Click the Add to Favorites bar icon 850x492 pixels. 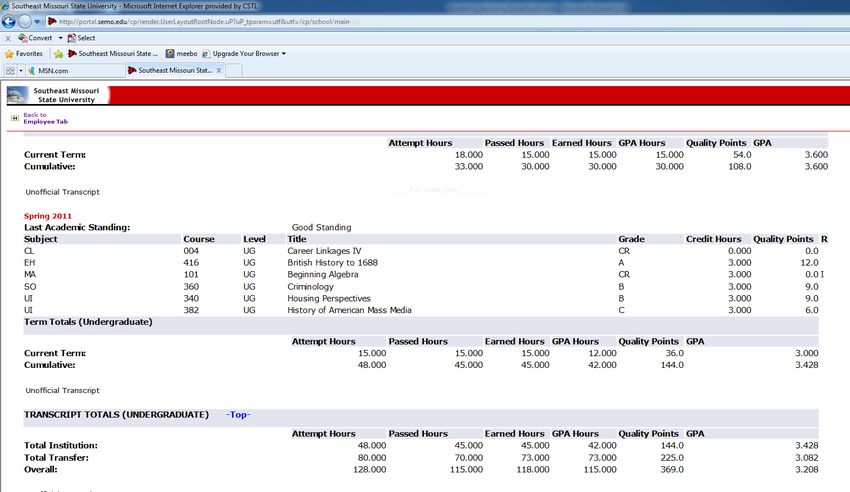[x=59, y=54]
